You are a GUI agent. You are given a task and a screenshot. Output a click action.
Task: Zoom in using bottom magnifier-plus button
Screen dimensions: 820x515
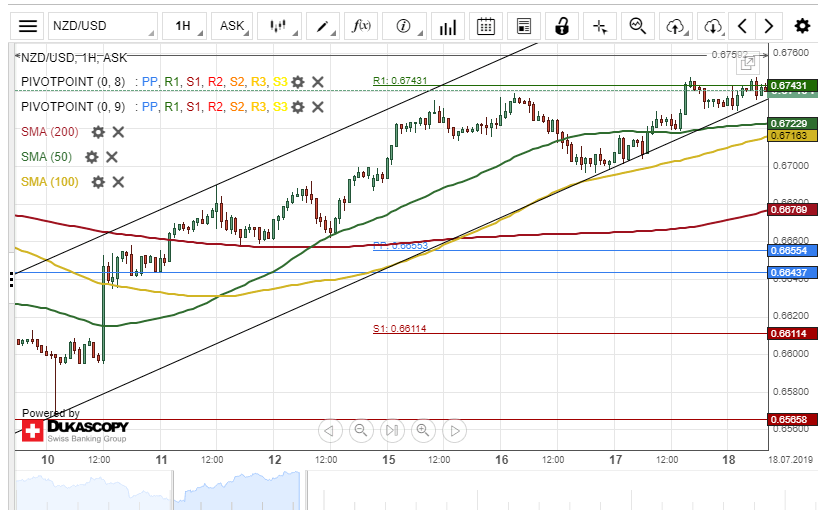(x=423, y=431)
